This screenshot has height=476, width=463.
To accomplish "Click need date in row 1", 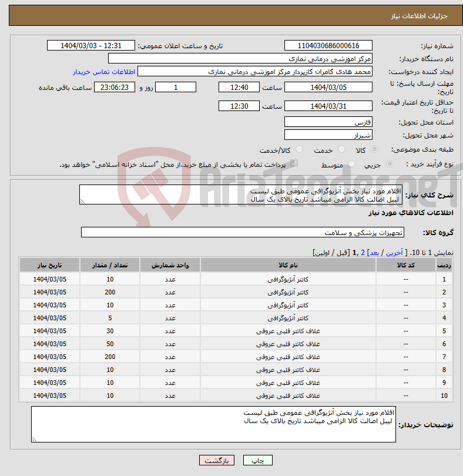I will pyautogui.click(x=49, y=279).
